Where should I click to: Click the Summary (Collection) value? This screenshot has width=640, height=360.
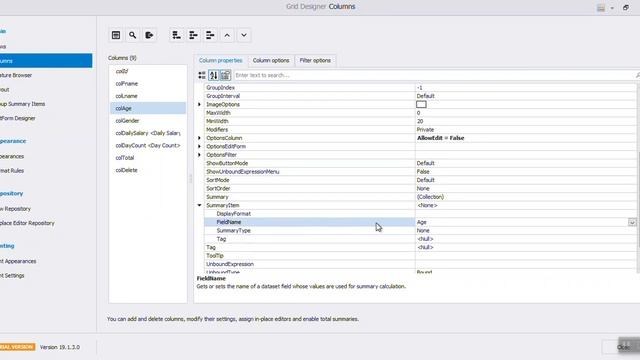[430, 197]
